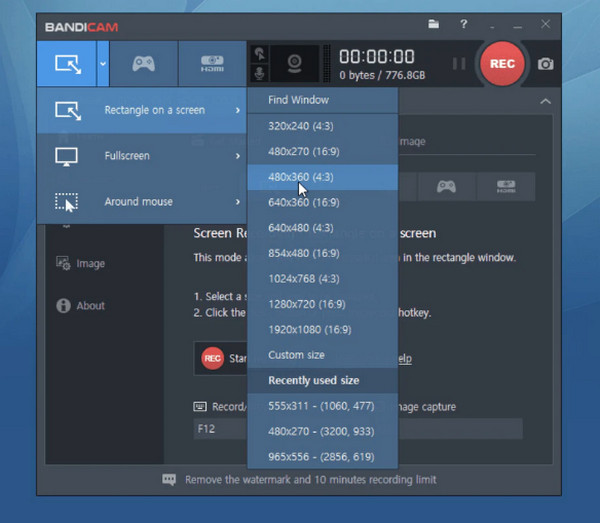Choose Rectangle on a screen menu item
Screen dimensions: 600x523
coord(142,110)
